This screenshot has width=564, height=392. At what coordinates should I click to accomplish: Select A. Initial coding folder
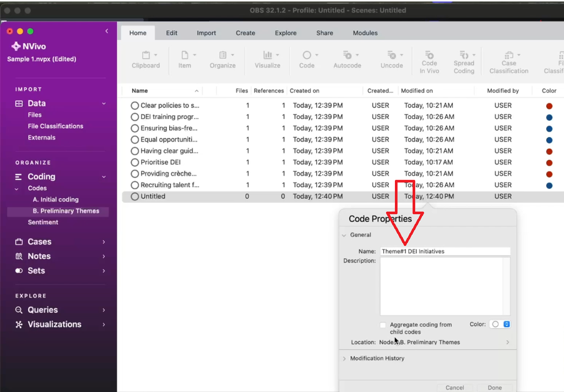tap(56, 200)
